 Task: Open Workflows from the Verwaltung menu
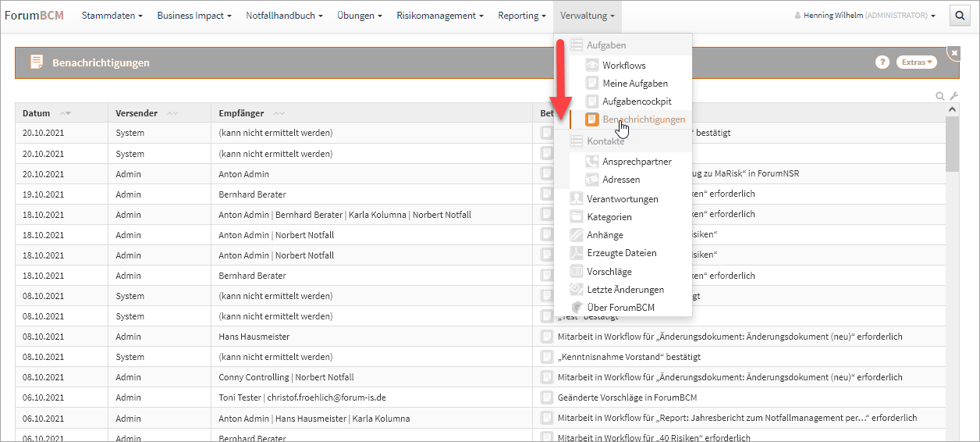623,66
